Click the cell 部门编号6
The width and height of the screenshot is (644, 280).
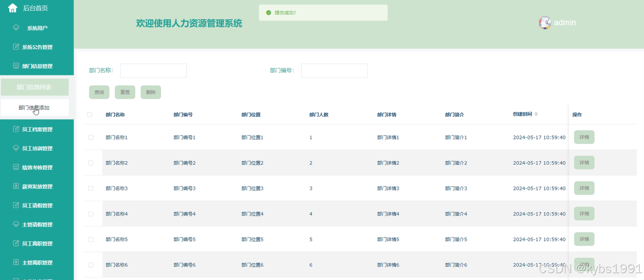[x=185, y=265]
